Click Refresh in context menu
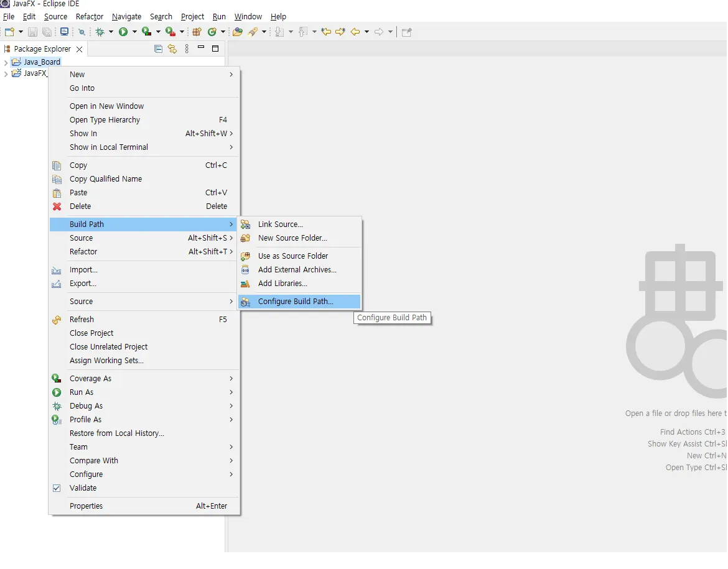The image size is (728, 569). pyautogui.click(x=145, y=319)
